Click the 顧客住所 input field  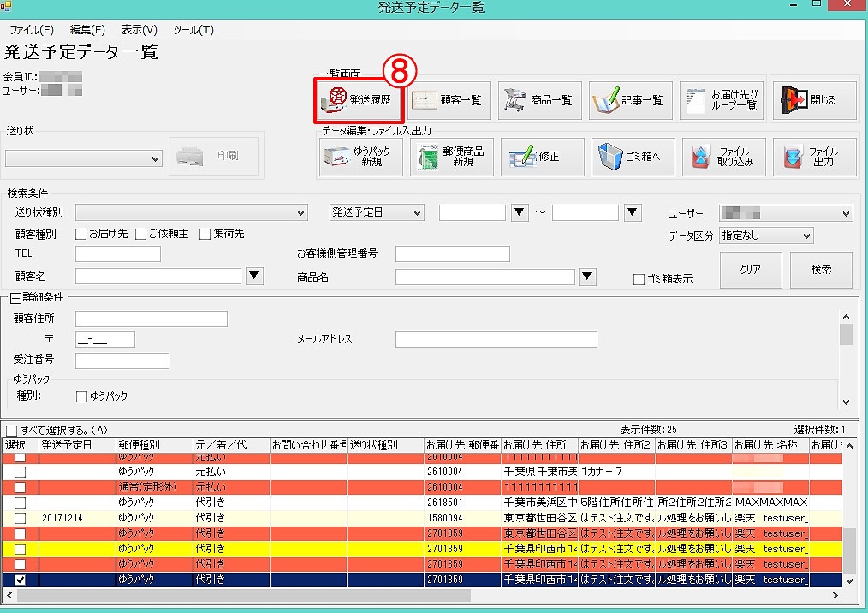pyautogui.click(x=151, y=319)
